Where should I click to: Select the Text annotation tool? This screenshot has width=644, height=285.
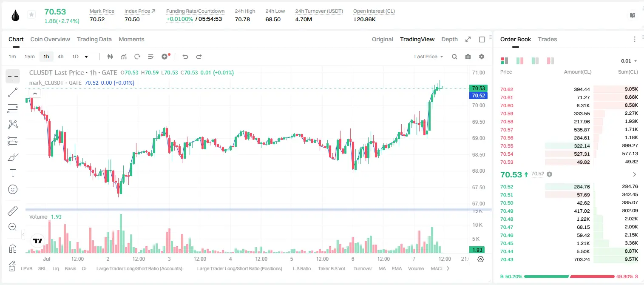pos(13,173)
